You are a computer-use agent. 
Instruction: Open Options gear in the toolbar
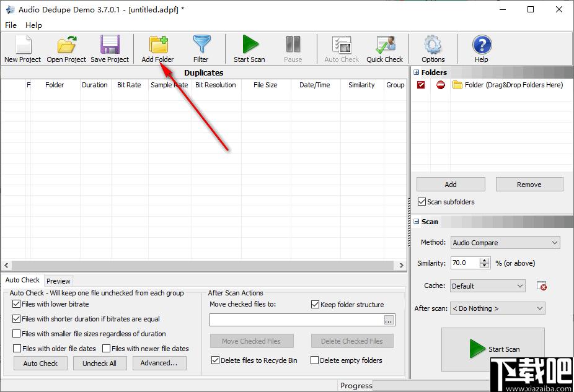pos(433,45)
